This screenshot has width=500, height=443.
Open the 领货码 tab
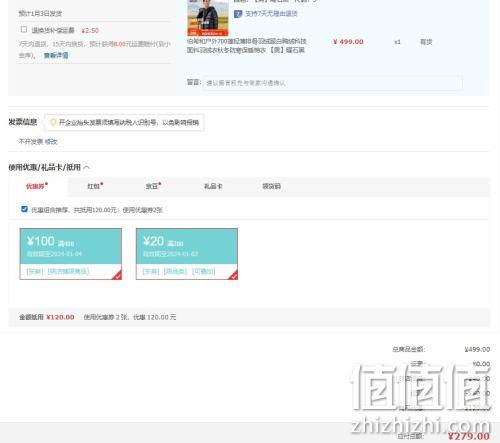271,186
